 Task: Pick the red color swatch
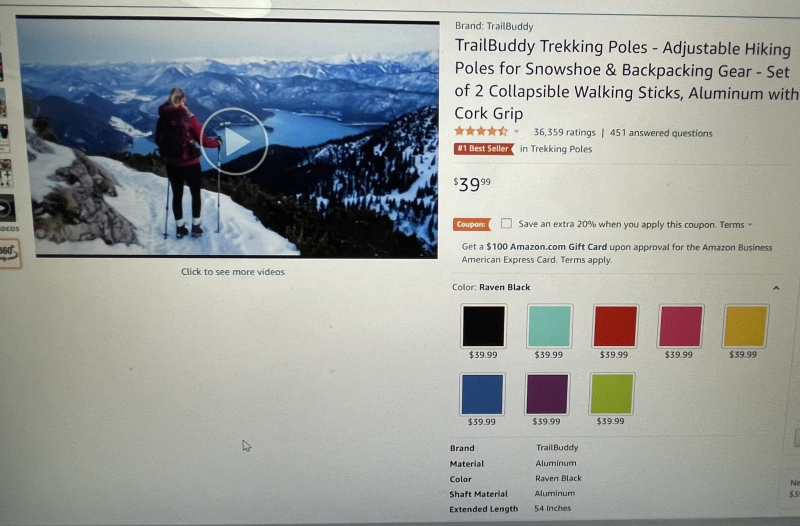pos(615,325)
